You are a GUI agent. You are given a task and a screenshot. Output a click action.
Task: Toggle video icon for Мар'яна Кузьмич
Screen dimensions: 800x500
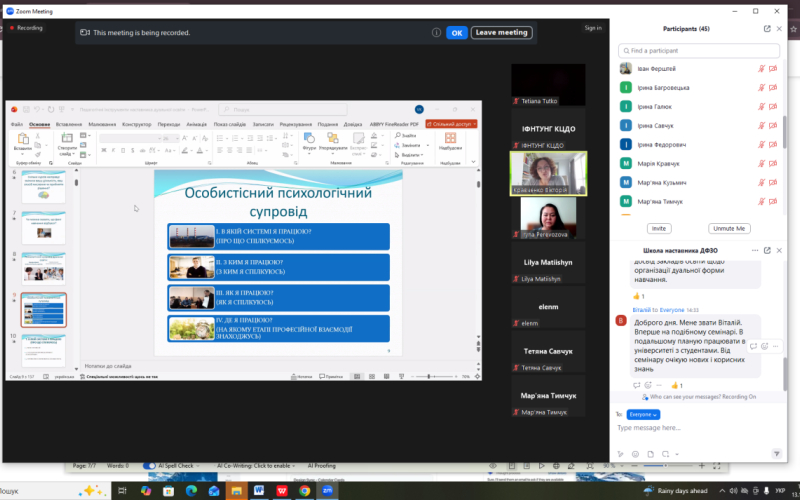point(773,183)
